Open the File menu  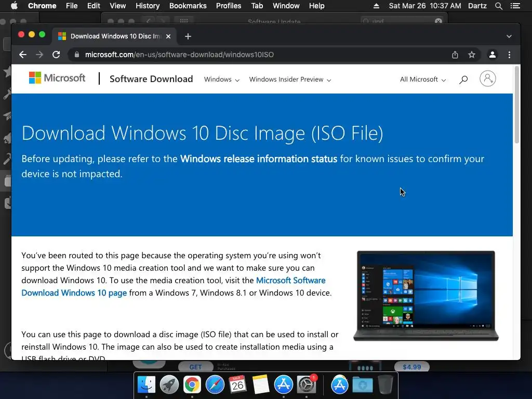click(72, 6)
